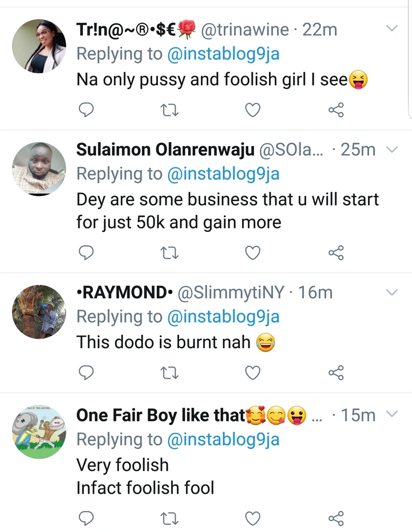Reply to RAYMOND's dodo tweet
The width and height of the screenshot is (412, 532).
[86, 373]
